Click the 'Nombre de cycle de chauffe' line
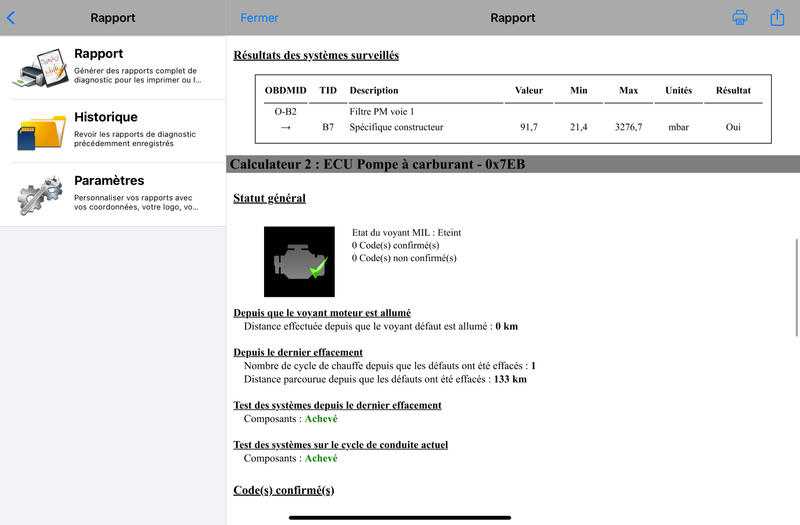 coord(390,366)
